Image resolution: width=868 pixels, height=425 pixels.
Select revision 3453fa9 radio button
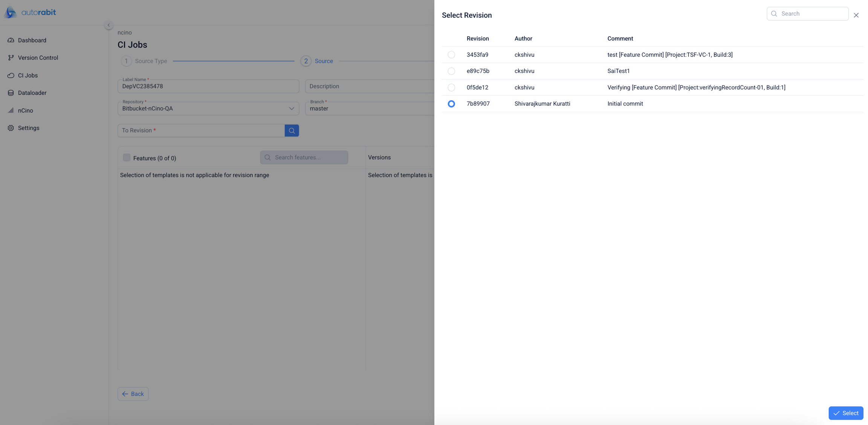[x=451, y=55]
